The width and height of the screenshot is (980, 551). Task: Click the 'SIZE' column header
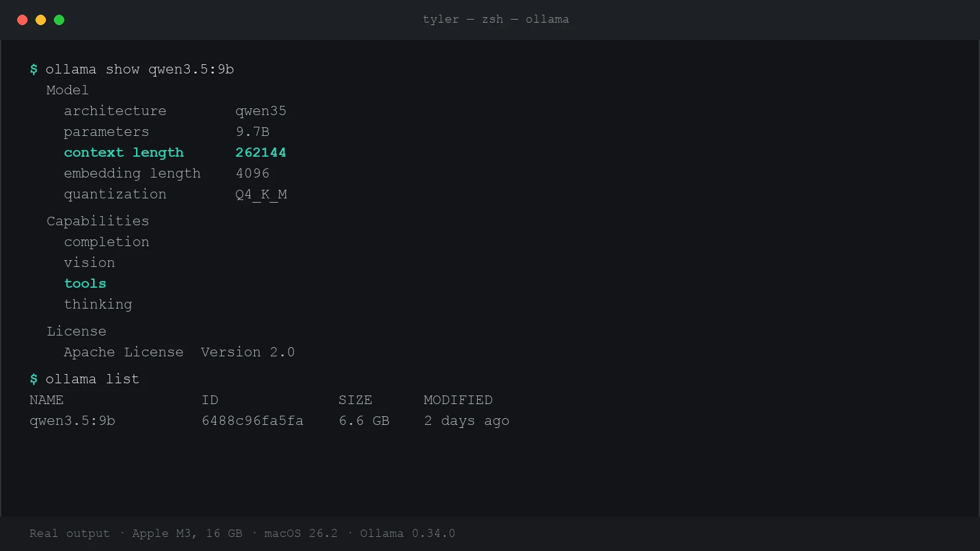[x=355, y=400]
